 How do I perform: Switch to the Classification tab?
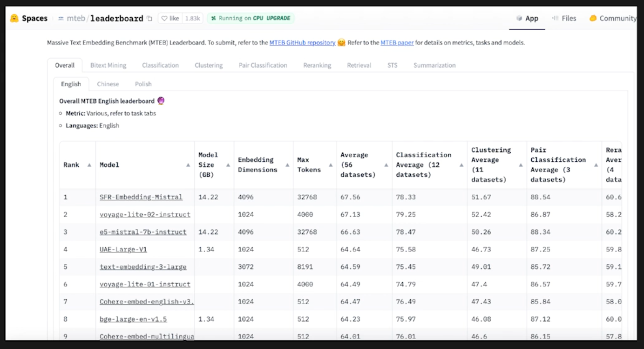click(160, 65)
